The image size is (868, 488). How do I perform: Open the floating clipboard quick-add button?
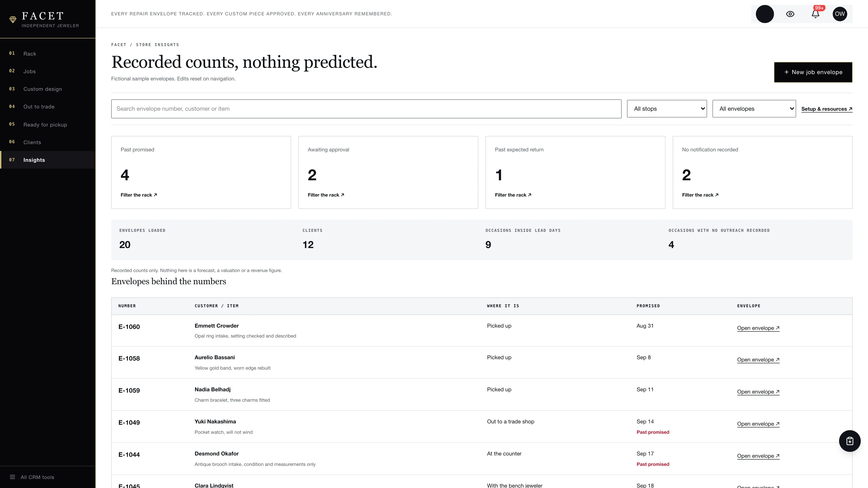(849, 441)
